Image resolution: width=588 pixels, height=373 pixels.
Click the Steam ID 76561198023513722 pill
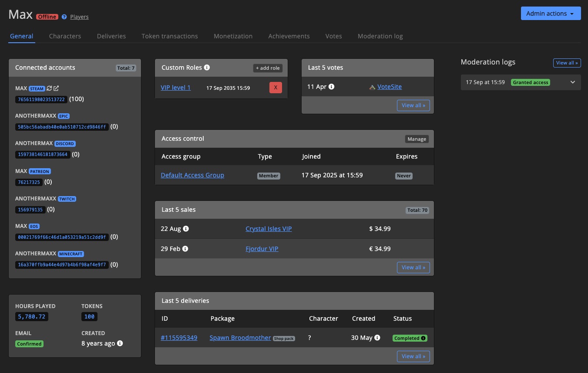[41, 99]
